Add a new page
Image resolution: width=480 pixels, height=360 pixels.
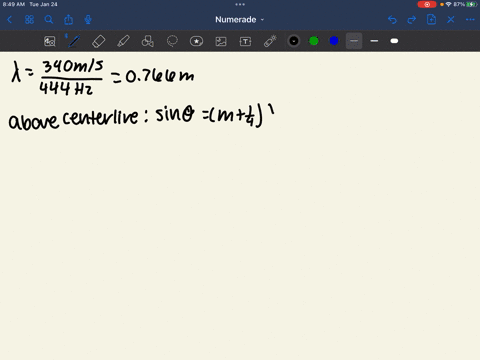pos(431,20)
